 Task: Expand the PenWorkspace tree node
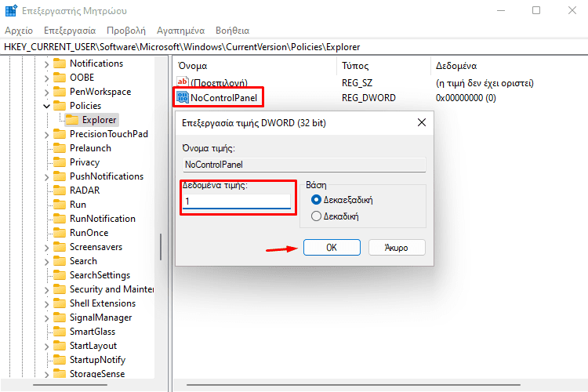pos(46,93)
